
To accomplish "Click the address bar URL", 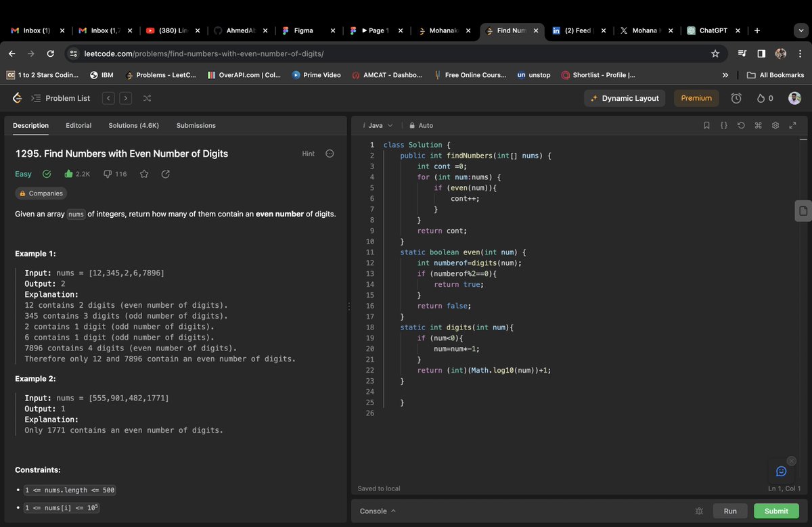I will pyautogui.click(x=204, y=53).
